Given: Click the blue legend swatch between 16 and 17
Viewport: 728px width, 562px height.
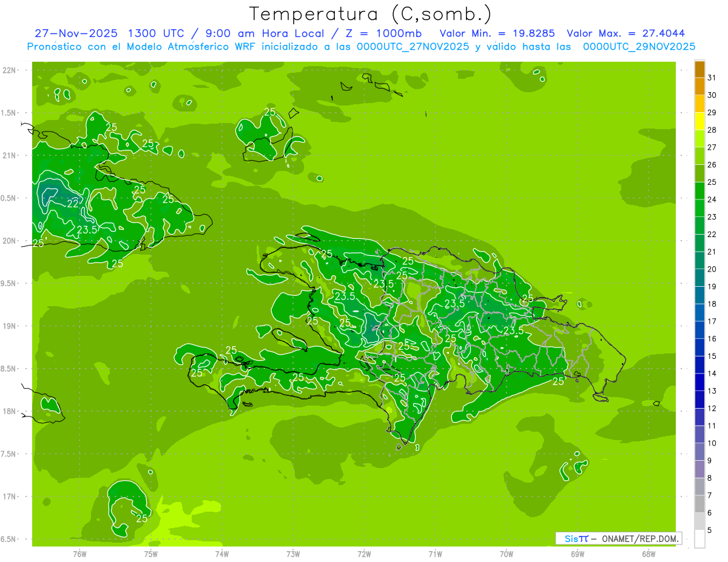Looking at the screenshot, I should pos(699,330).
